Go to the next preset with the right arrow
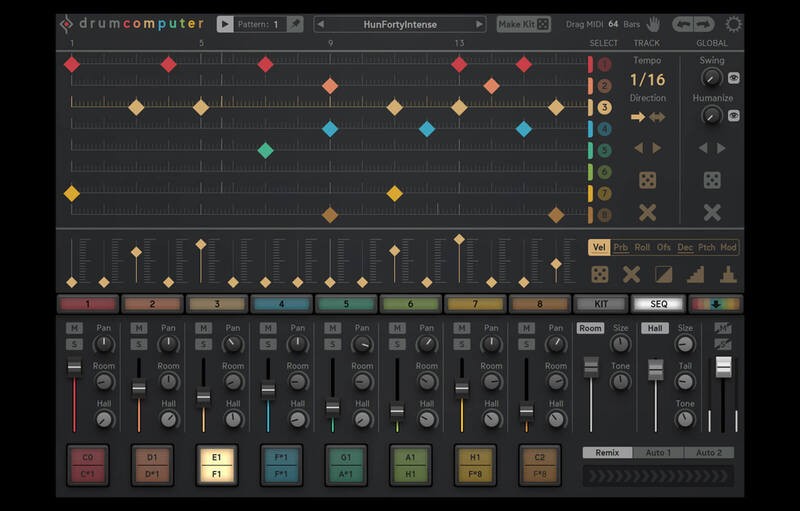The width and height of the screenshot is (800, 511). pyautogui.click(x=479, y=24)
